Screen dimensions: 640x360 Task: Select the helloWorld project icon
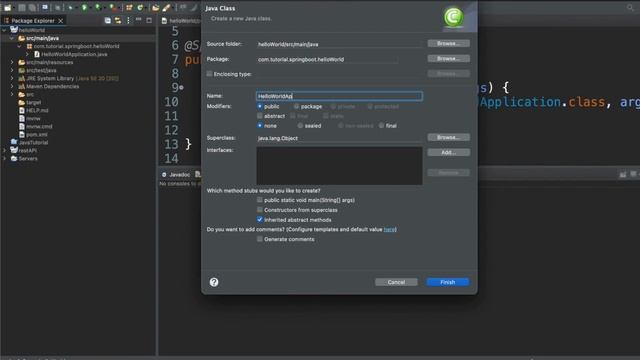(x=14, y=30)
